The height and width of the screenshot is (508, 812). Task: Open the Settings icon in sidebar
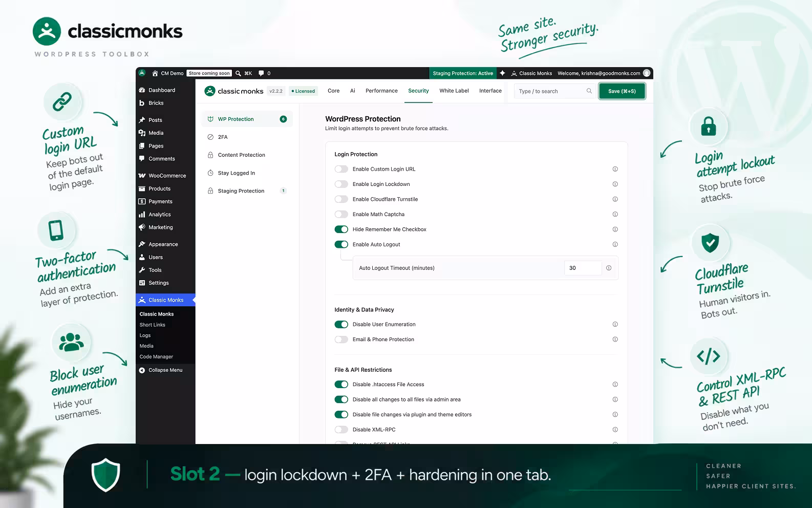142,283
